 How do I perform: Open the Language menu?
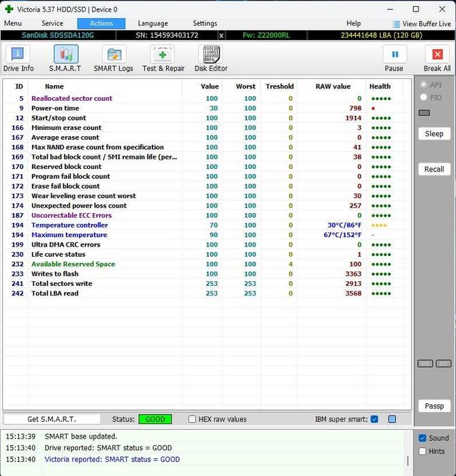pos(153,23)
